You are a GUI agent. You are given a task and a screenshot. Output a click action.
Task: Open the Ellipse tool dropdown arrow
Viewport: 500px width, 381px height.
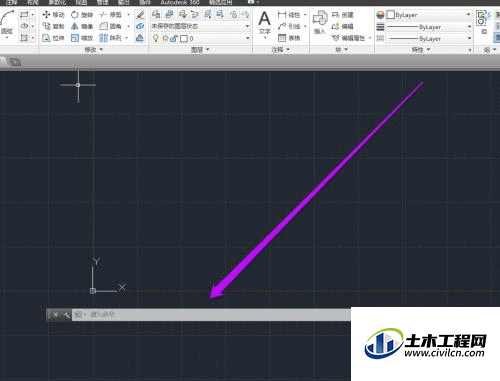click(x=33, y=26)
